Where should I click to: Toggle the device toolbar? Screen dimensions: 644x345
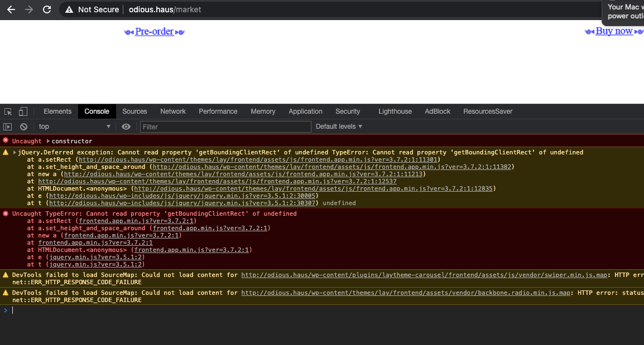(x=23, y=111)
